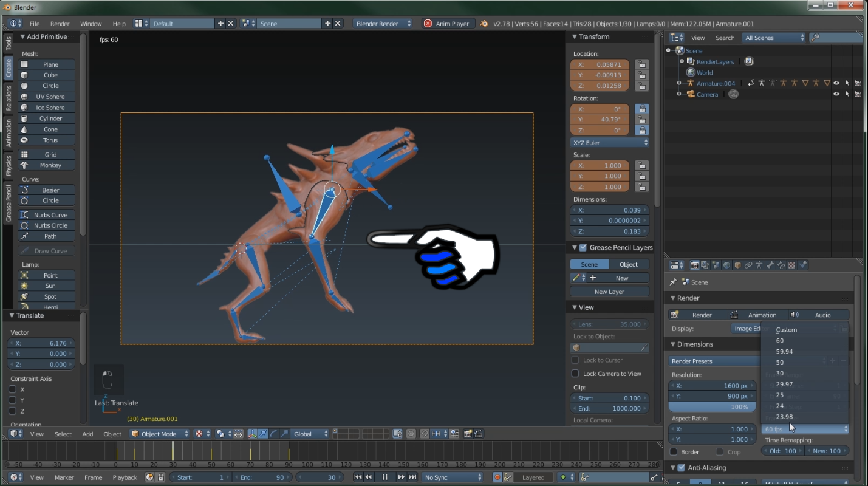This screenshot has height=486, width=868.
Task: Open the All Scenes outliner filter dropdown
Action: point(774,38)
